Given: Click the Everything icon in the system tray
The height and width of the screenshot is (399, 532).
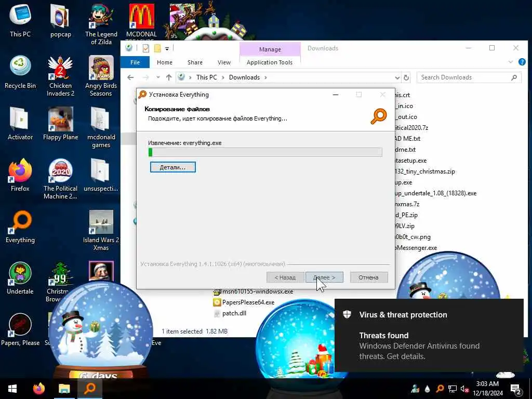Looking at the screenshot, I should 440,389.
